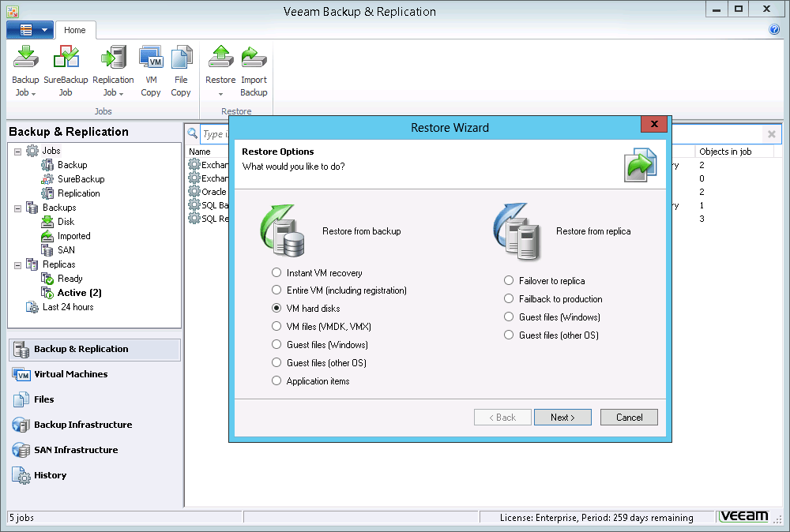
Task: Select the Replication node under Jobs
Action: 78,193
